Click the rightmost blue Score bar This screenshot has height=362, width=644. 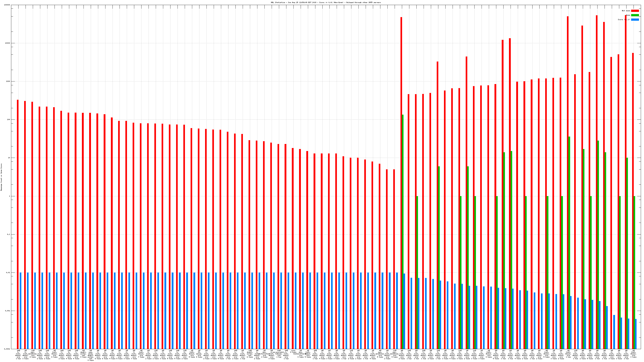[x=636, y=334]
